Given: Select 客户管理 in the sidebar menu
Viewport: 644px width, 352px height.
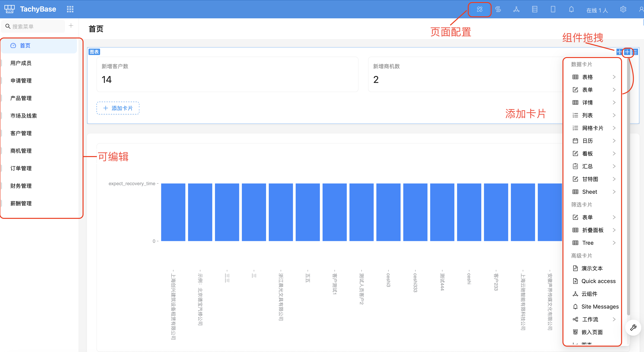Looking at the screenshot, I should (21, 133).
